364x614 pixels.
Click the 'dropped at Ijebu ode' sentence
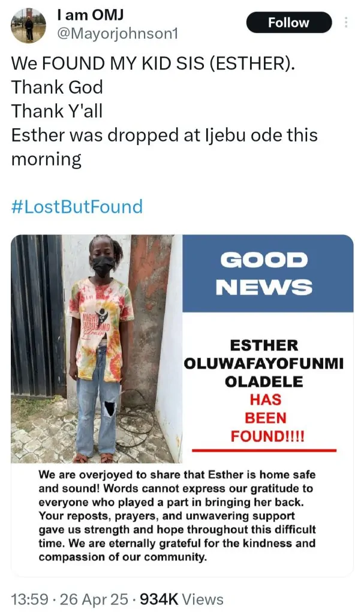pos(164,135)
